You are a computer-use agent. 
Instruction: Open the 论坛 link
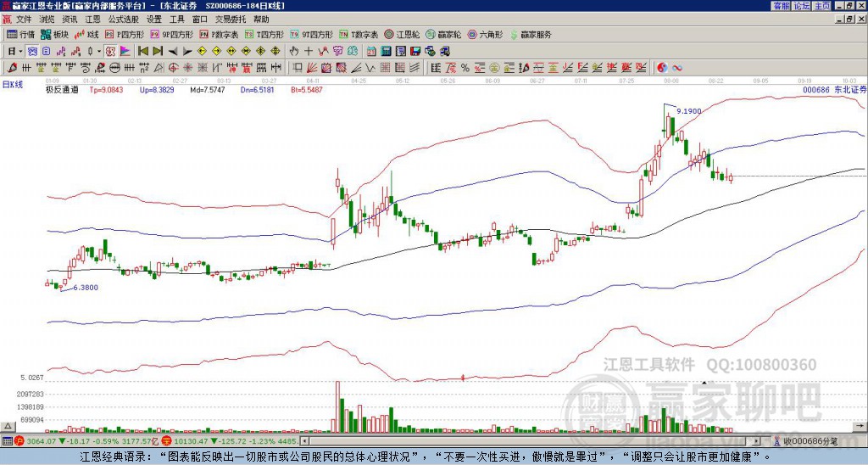801,6
